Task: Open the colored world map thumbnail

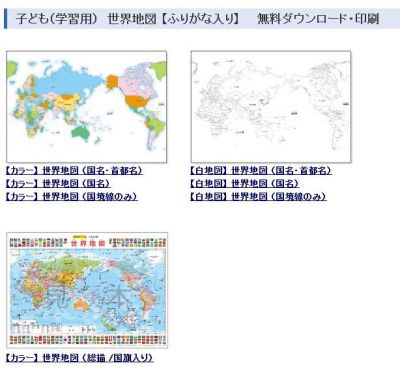Action: click(87, 107)
